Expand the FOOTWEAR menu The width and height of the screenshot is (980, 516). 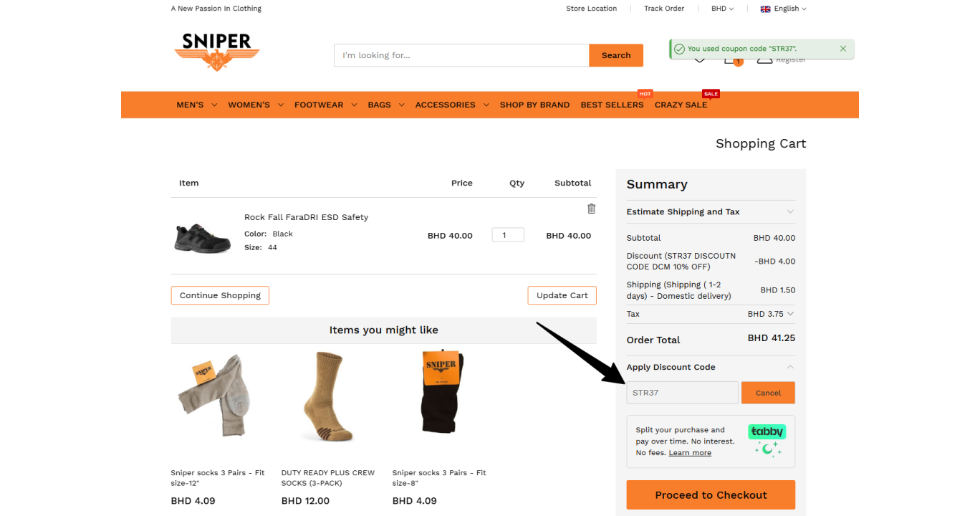pos(325,105)
